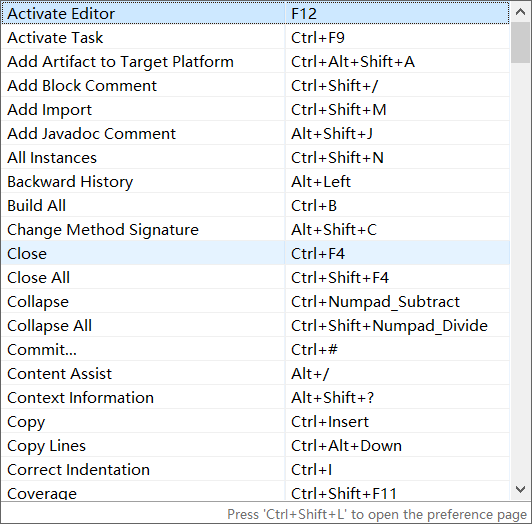Click the Ctrl+Shift+N shortcut cell
This screenshot has width=532, height=524.
(x=397, y=157)
